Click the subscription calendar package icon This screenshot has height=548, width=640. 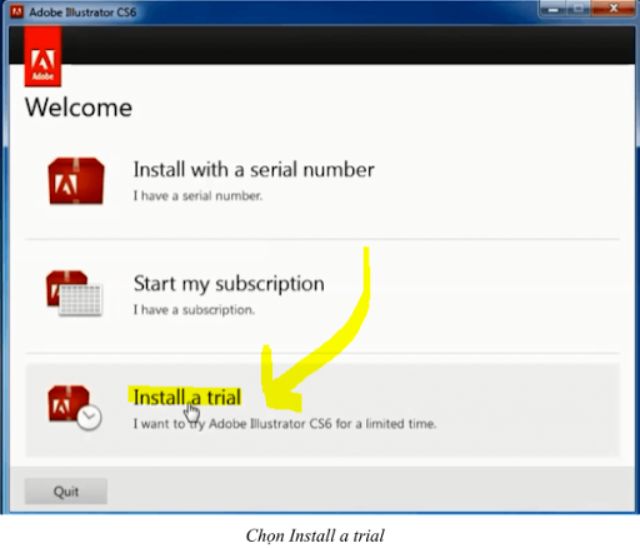tap(74, 293)
